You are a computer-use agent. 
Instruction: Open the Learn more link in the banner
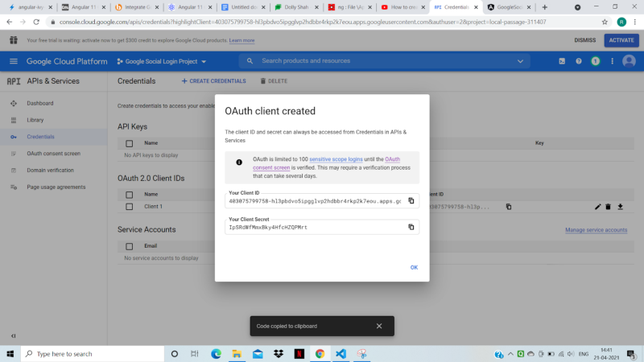click(x=242, y=40)
